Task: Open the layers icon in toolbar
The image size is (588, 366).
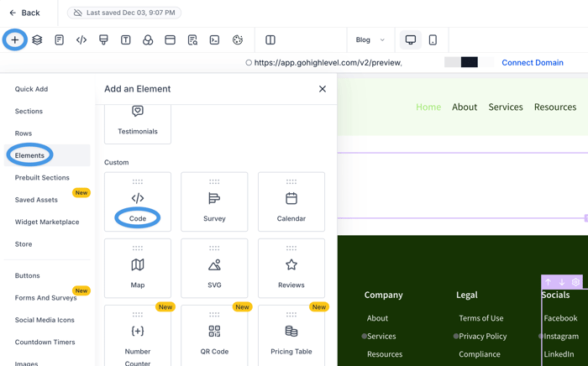Action: point(37,39)
